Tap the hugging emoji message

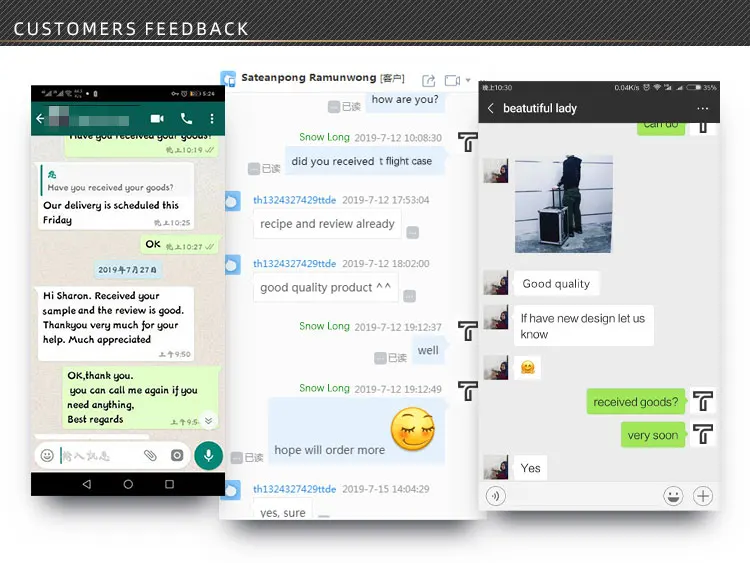coord(528,368)
